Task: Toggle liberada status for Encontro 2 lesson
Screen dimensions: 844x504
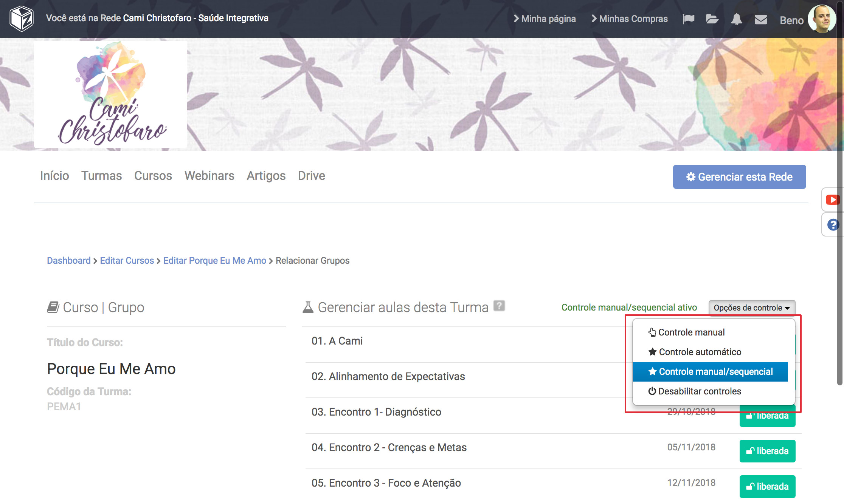Action: tap(767, 451)
